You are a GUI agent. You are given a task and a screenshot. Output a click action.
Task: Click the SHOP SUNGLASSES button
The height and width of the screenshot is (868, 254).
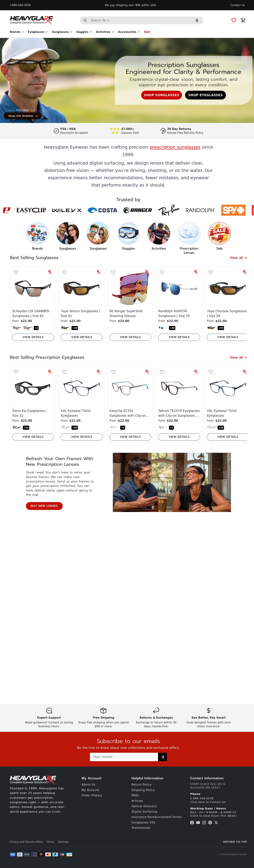[x=161, y=95]
